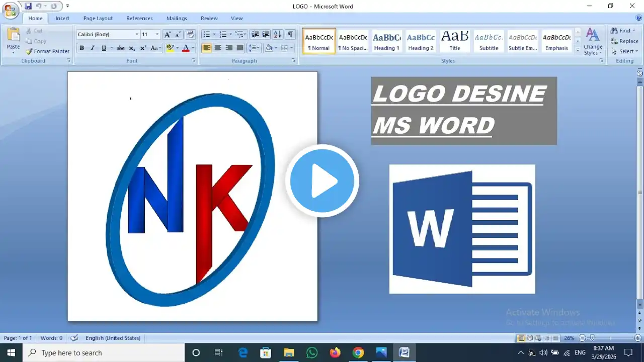Launch WhatsApp from the taskbar
Viewport: 644px width, 362px height.
(312, 352)
